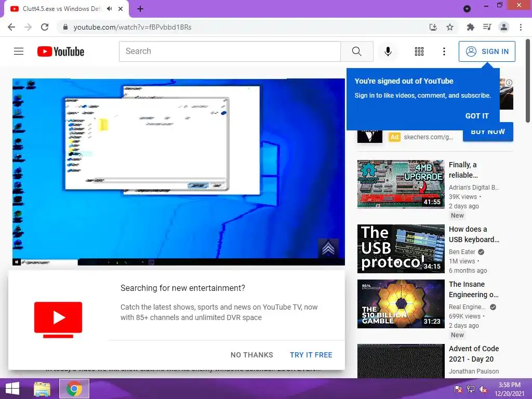Open the Chrome extensions puzzle icon

pos(470,27)
